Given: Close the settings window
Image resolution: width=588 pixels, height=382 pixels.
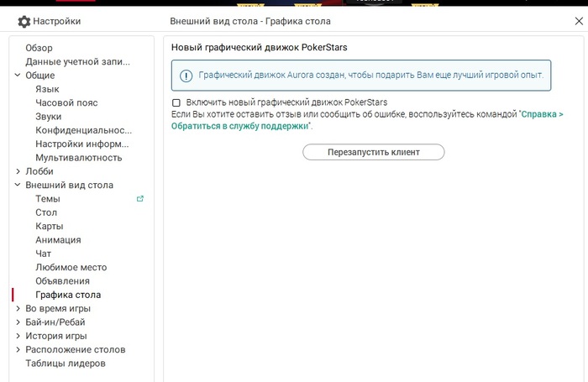Looking at the screenshot, I should 579,21.
